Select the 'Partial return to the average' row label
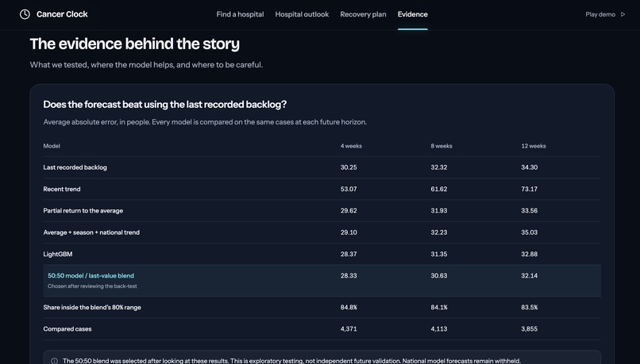640x364 pixels. click(83, 211)
